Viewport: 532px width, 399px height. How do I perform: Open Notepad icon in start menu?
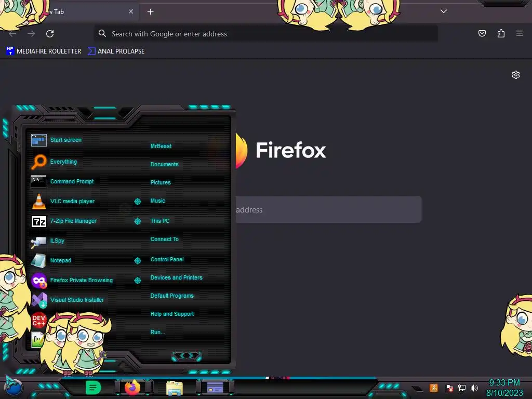38,261
